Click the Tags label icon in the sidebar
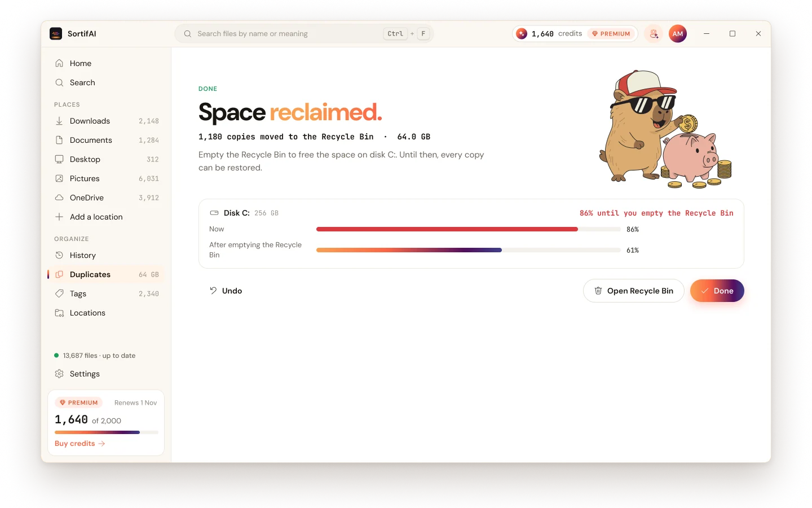 (59, 294)
